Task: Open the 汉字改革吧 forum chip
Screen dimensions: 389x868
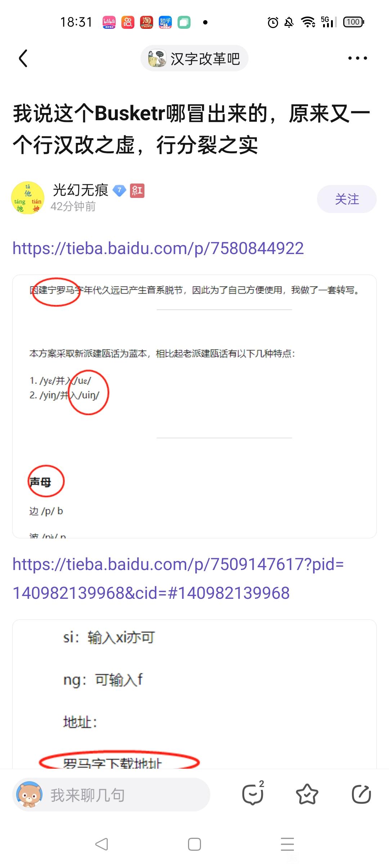Action: [194, 58]
